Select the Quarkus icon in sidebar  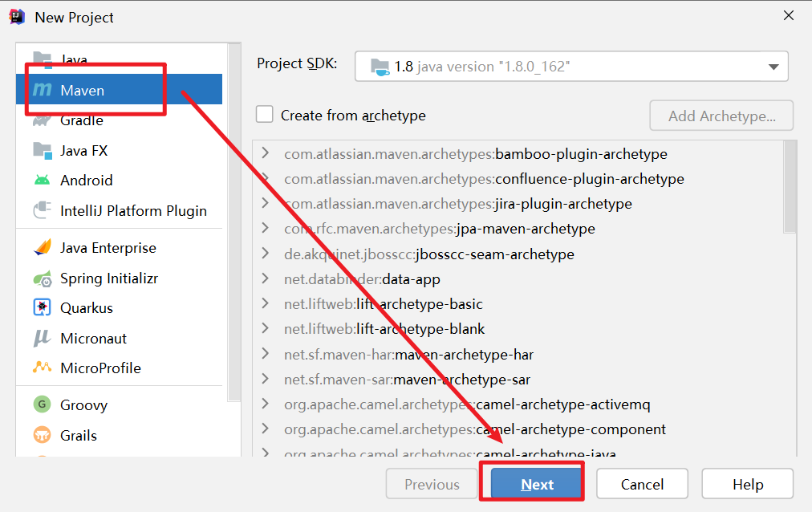point(42,307)
